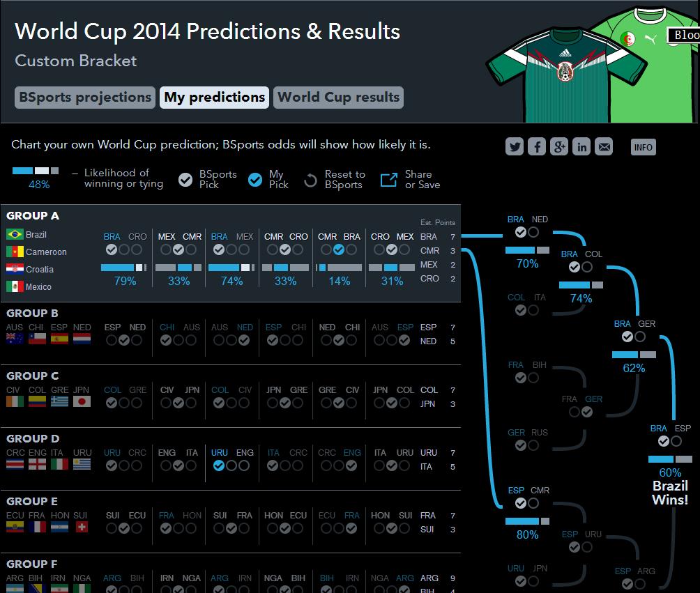Expand the GROUP B section
Image resolution: width=700 pixels, height=593 pixels.
click(x=32, y=314)
